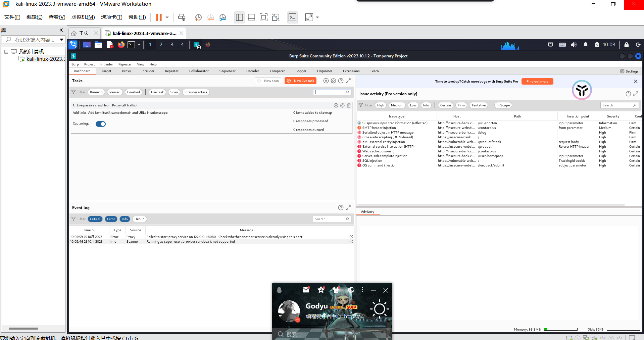Open terminal emulator in Kali panel

131,45
